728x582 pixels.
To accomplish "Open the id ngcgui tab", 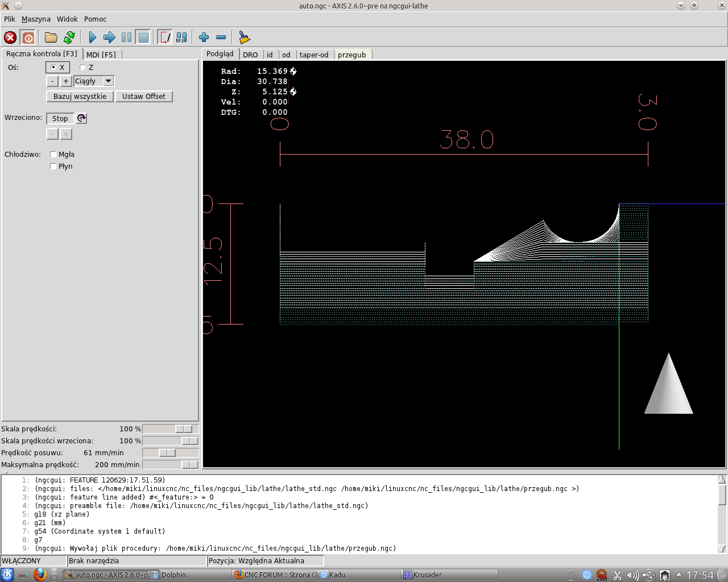I will coord(270,55).
